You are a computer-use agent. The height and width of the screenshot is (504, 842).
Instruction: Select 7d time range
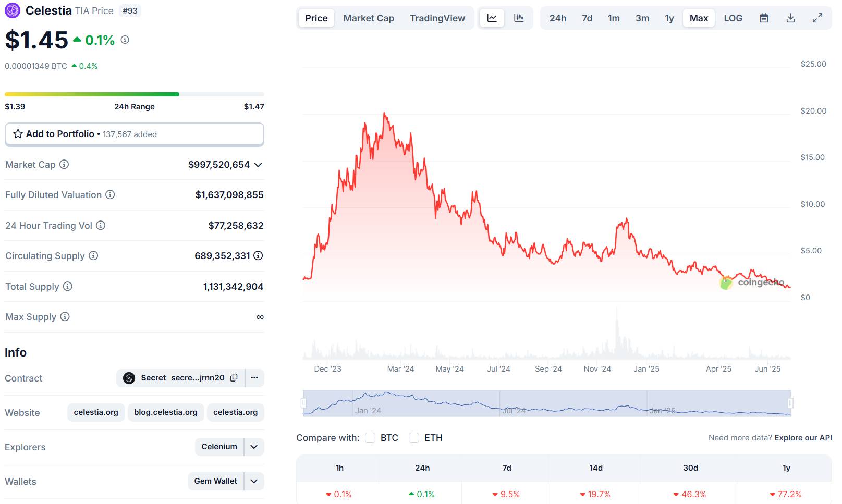tap(587, 18)
